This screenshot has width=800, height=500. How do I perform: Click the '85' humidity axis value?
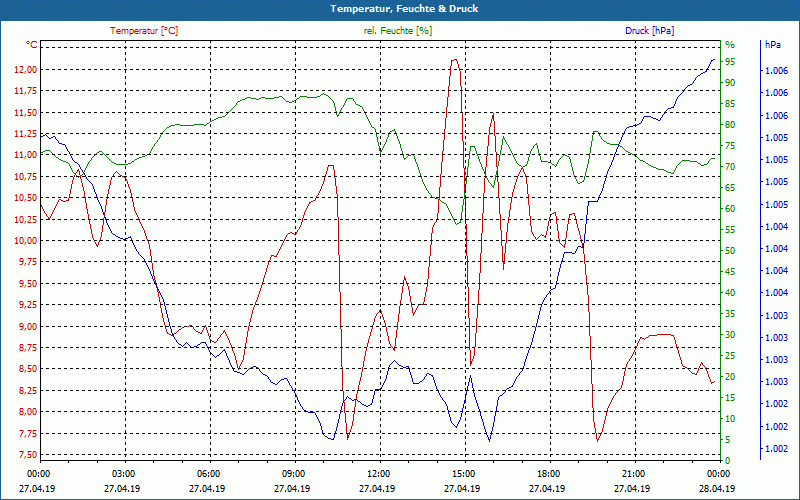pos(730,104)
